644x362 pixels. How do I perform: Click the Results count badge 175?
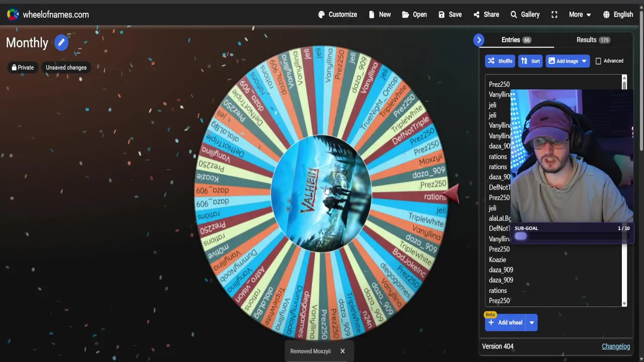(604, 40)
